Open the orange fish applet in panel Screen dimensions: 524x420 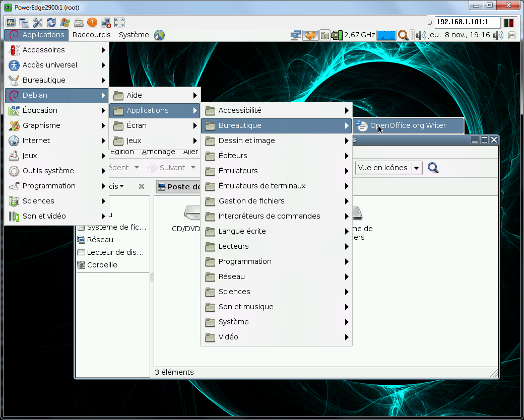(310, 35)
